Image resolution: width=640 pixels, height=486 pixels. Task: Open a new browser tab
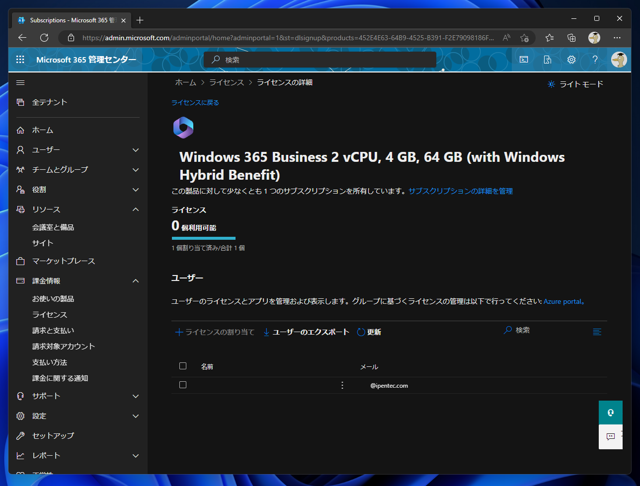140,20
